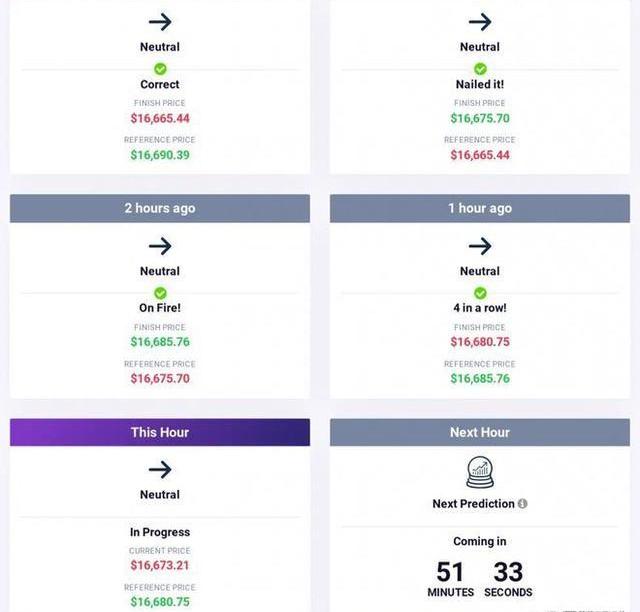Click the neutral arrow above Nailed it! result
This screenshot has height=612, width=640.
pos(480,22)
